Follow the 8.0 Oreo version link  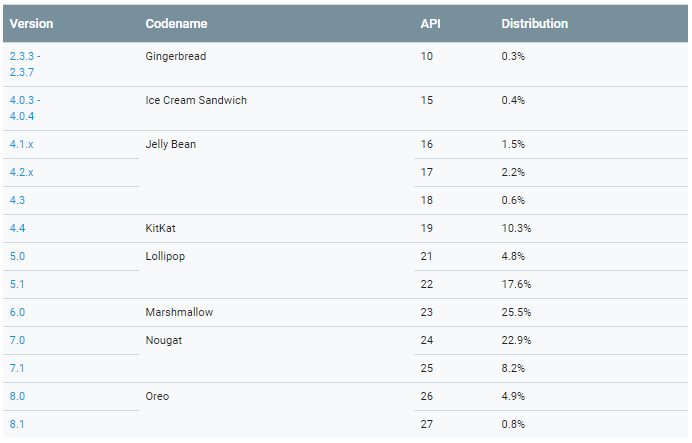pyautogui.click(x=17, y=397)
